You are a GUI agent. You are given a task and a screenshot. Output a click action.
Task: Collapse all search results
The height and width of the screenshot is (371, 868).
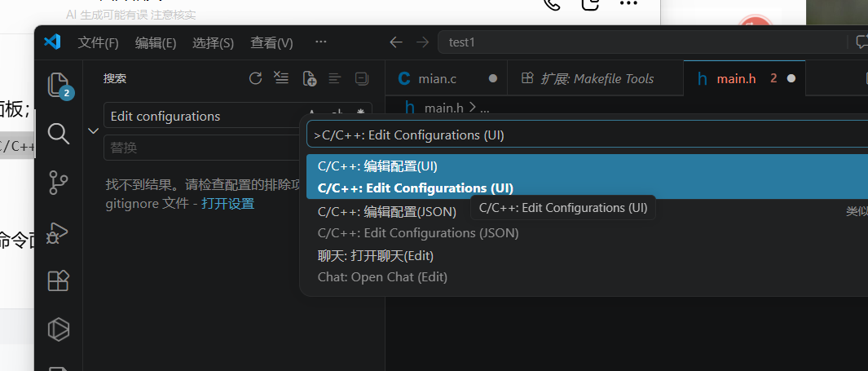pyautogui.click(x=362, y=78)
